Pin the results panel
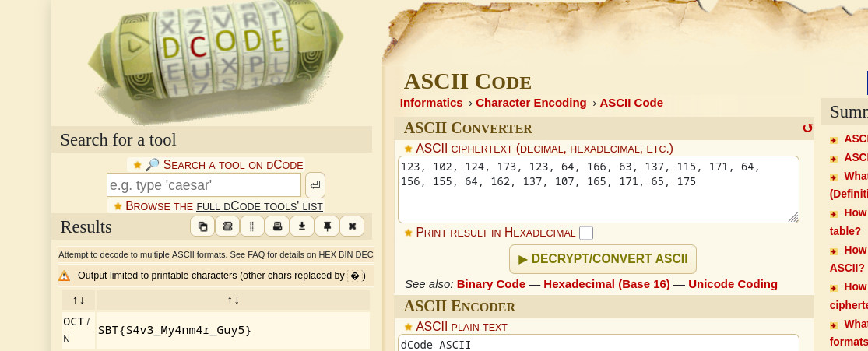This screenshot has width=868, height=351. 327,226
